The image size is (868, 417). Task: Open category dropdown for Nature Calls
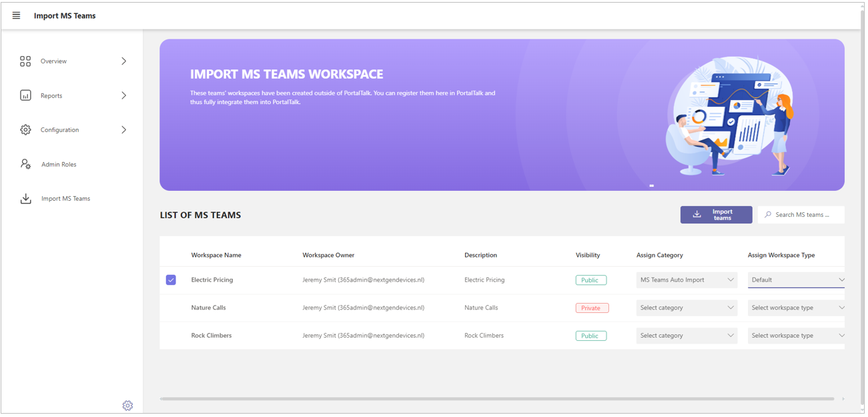(687, 308)
